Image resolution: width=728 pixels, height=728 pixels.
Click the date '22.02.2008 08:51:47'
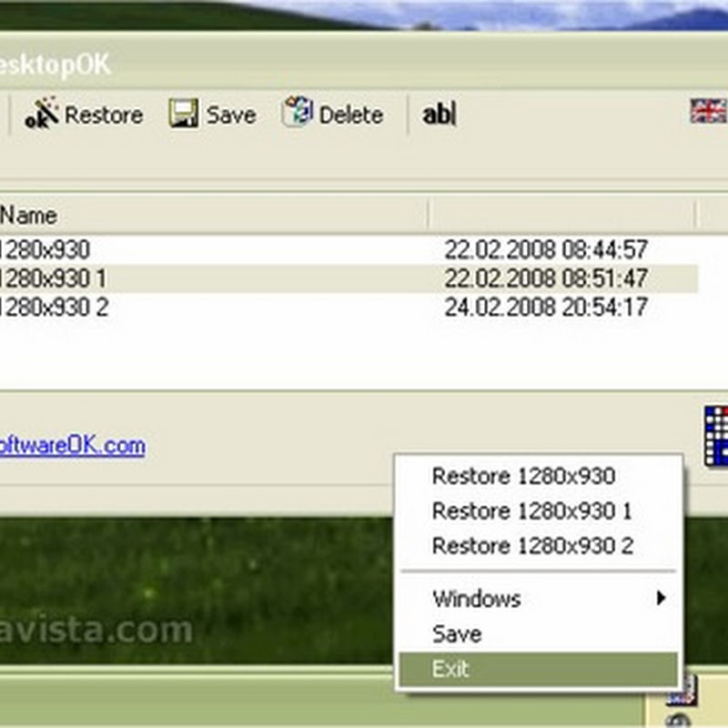tap(546, 278)
